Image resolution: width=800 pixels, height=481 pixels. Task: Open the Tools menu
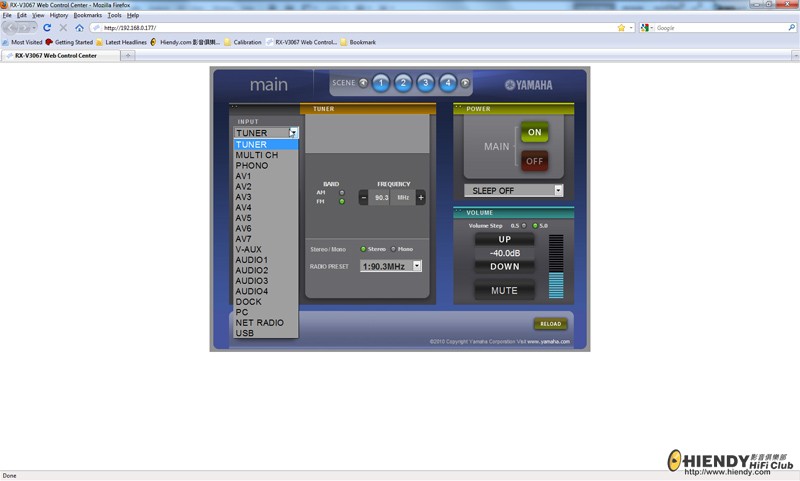(x=114, y=15)
